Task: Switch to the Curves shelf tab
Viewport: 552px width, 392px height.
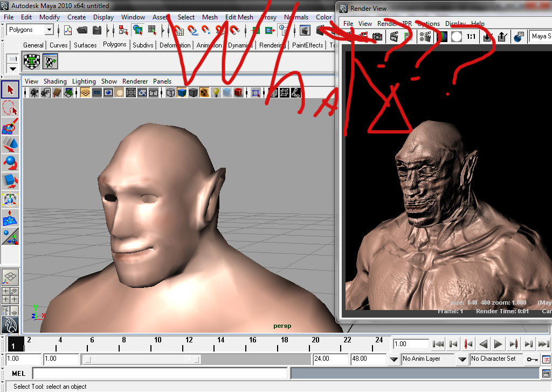Action: point(58,45)
